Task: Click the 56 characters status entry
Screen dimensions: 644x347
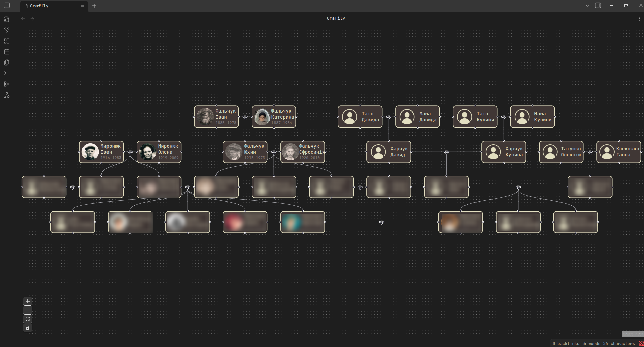Action: tap(619, 344)
